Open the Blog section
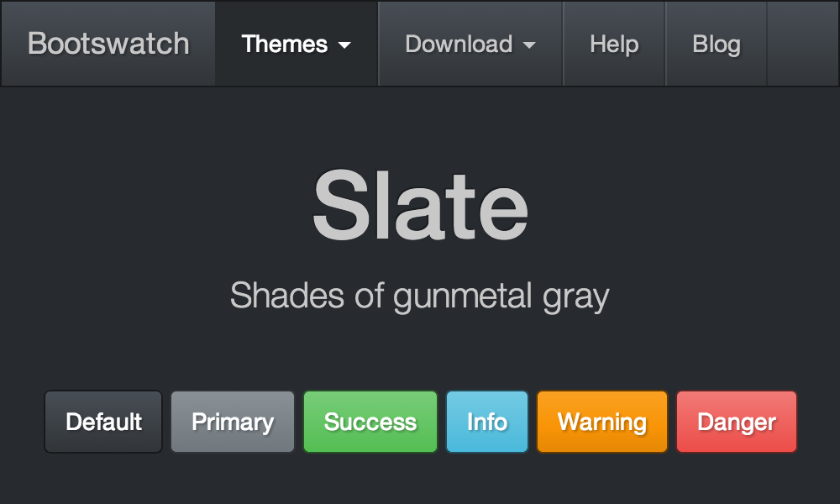Viewport: 840px width, 504px height. click(717, 45)
